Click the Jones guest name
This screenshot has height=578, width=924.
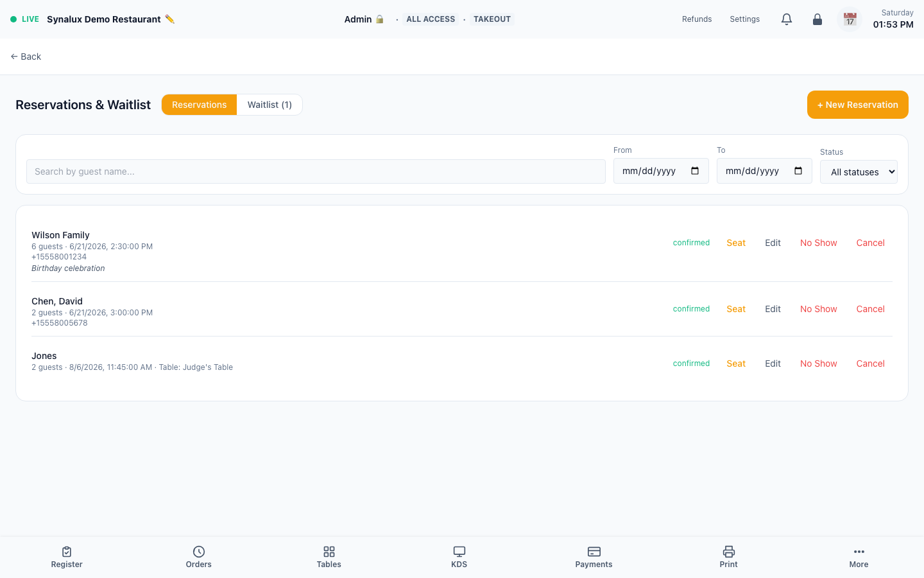click(x=44, y=356)
